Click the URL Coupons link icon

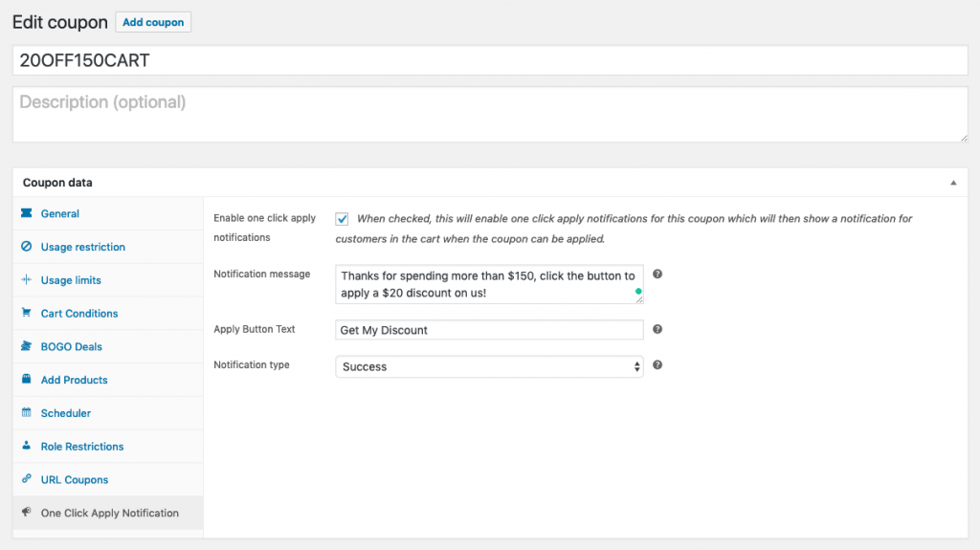27,479
